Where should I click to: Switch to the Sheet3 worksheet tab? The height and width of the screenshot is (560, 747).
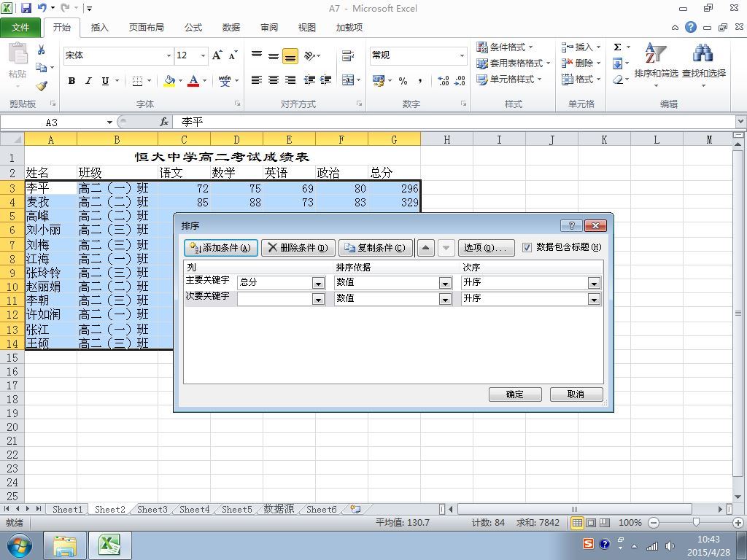152,509
